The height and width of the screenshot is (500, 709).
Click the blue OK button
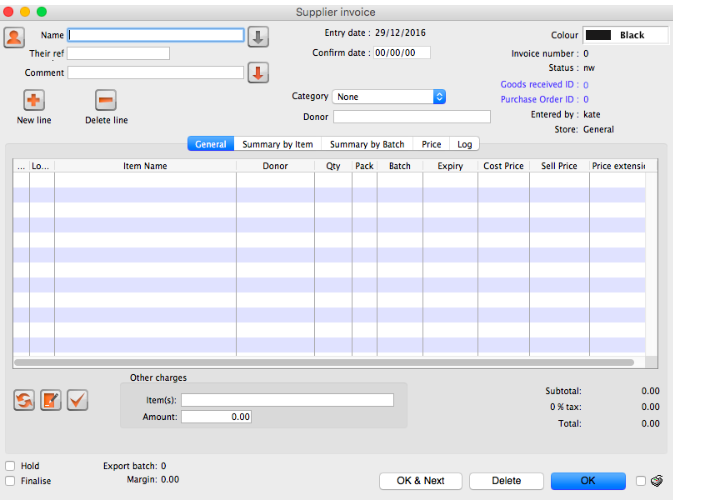[x=587, y=481]
